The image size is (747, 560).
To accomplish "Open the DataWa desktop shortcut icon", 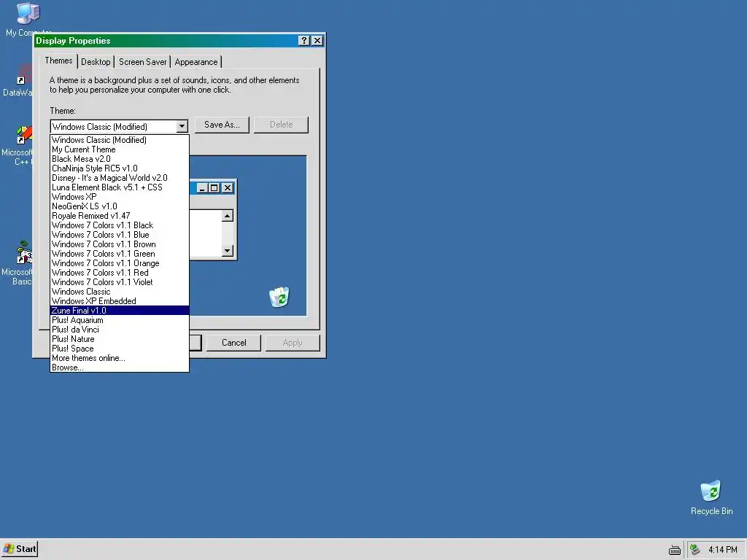I will 24,75.
